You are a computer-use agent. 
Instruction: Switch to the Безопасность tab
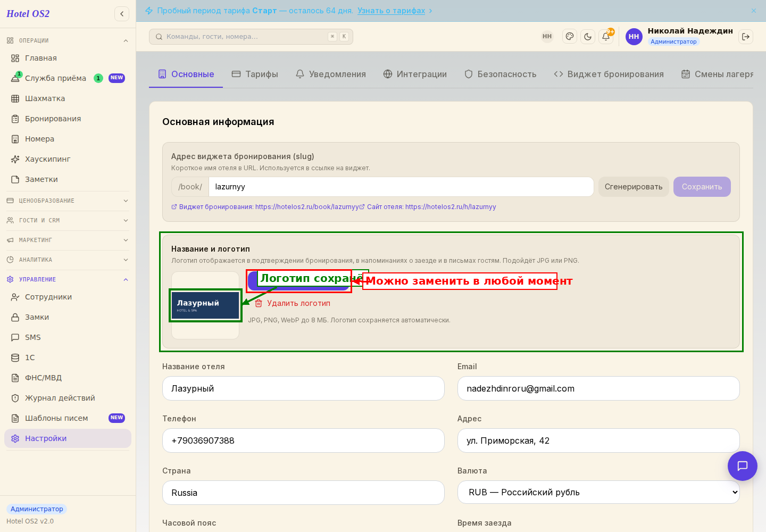coord(501,74)
